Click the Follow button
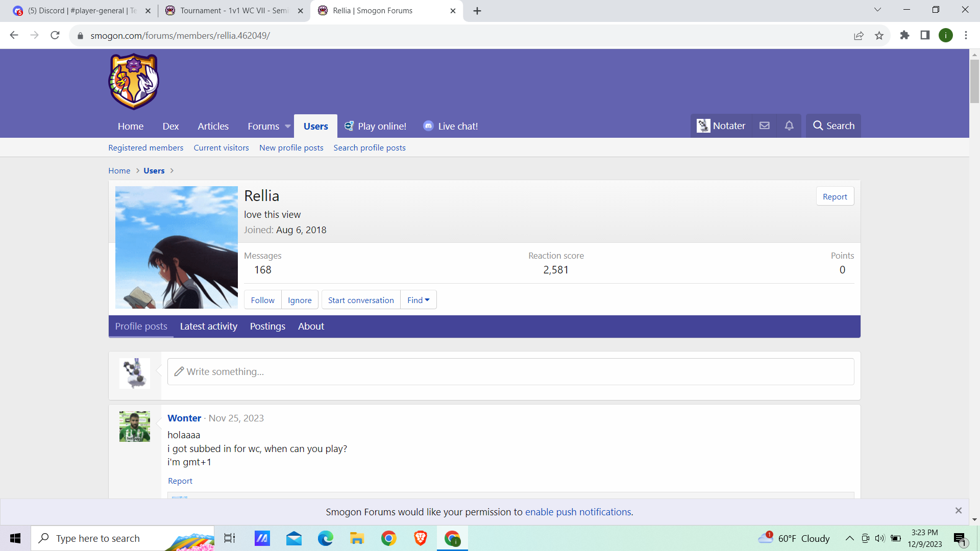This screenshot has width=980, height=551. [x=262, y=300]
